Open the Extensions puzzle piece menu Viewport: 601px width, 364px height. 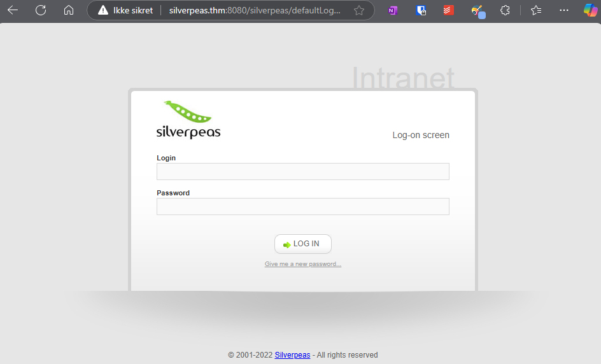tap(505, 10)
